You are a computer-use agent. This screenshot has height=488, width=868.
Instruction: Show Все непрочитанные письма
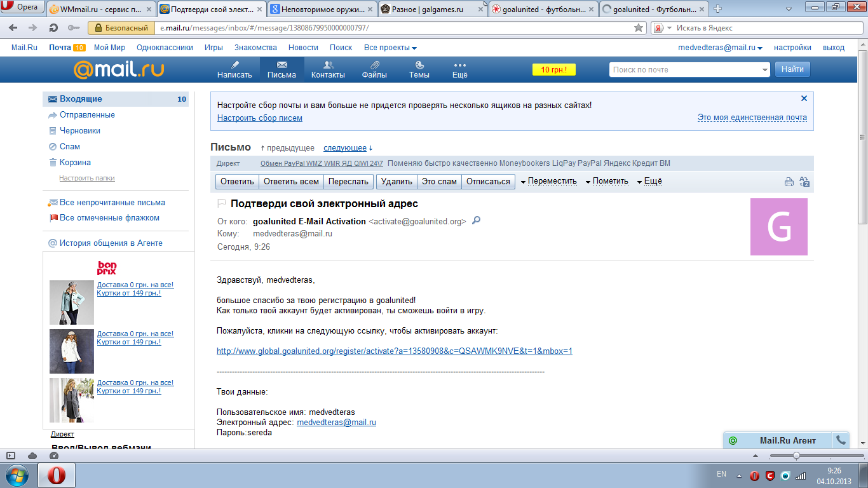(x=112, y=203)
